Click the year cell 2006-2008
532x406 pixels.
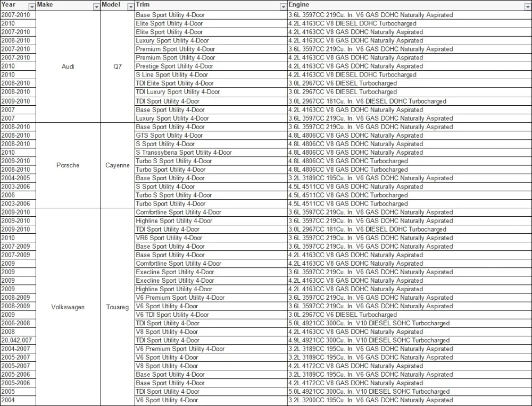click(18, 323)
